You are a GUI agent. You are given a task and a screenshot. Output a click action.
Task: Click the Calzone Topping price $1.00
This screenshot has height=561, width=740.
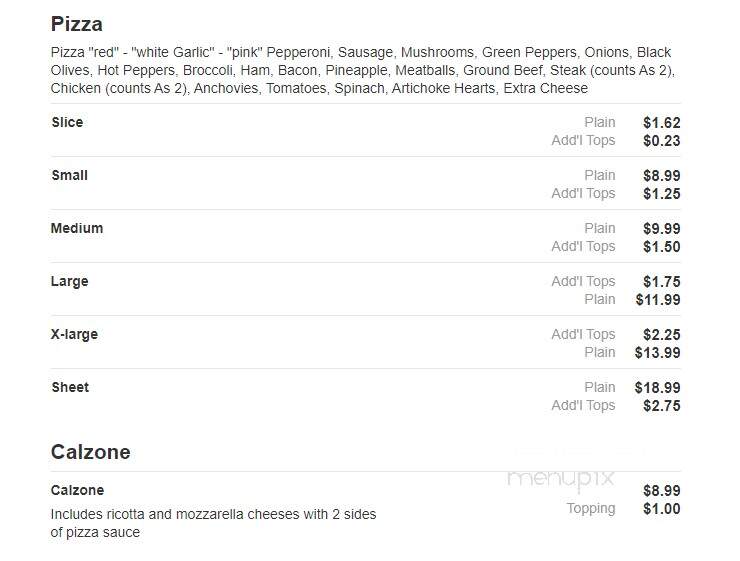(x=662, y=509)
